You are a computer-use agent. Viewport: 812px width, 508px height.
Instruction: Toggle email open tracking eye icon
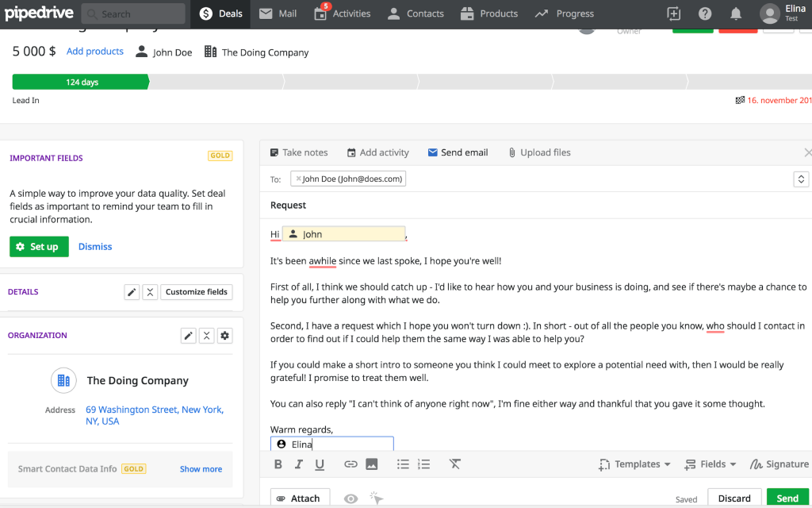[x=350, y=498]
